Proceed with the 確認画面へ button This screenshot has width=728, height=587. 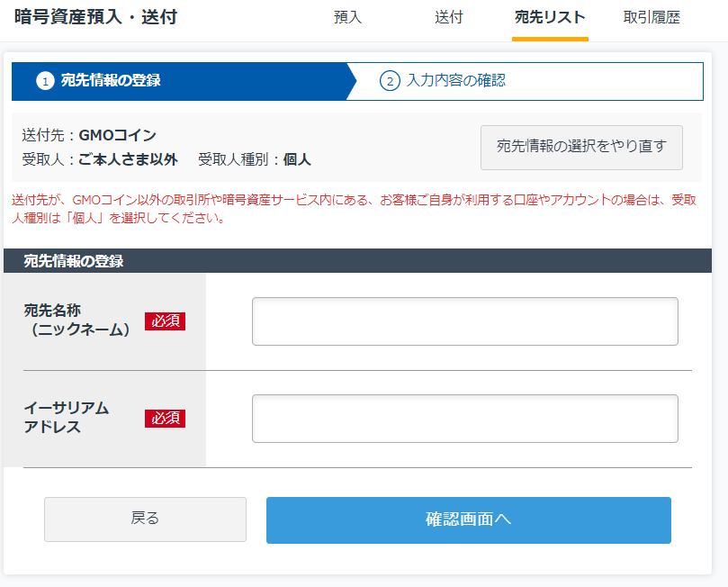point(468,520)
